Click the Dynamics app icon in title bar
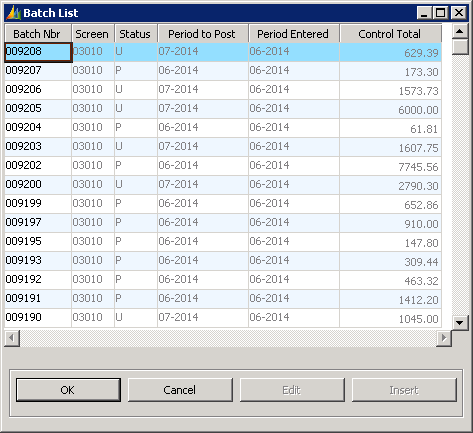 [14, 13]
